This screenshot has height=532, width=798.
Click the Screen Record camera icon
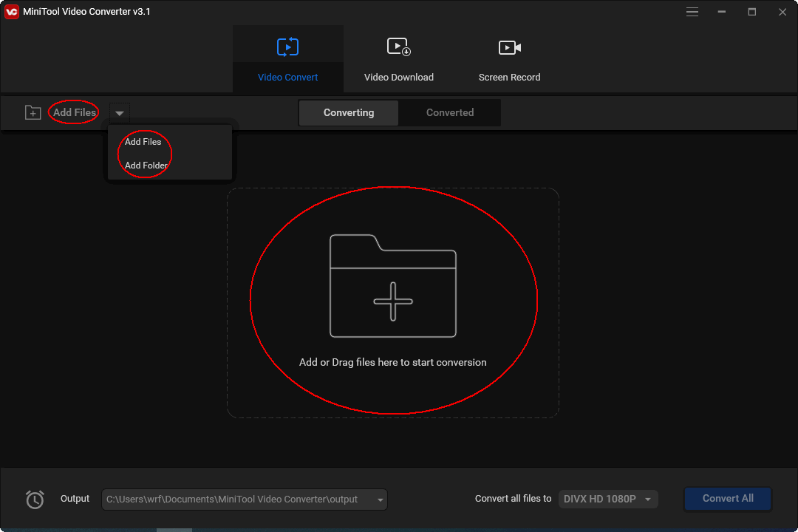[x=509, y=47]
